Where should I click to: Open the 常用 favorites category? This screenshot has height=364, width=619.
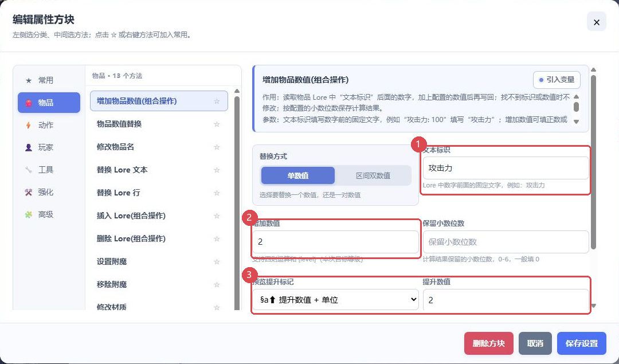click(x=49, y=80)
